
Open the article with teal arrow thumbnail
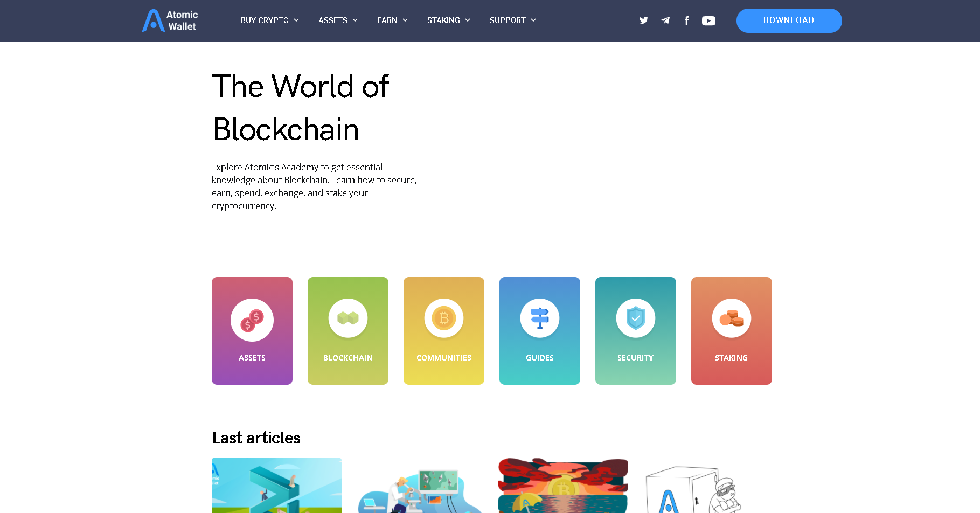coord(276,486)
